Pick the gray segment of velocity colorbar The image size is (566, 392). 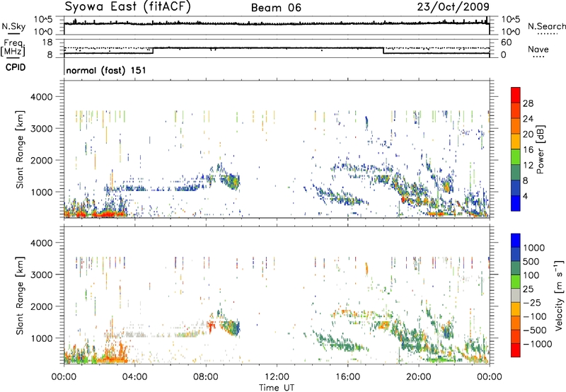[516, 295]
